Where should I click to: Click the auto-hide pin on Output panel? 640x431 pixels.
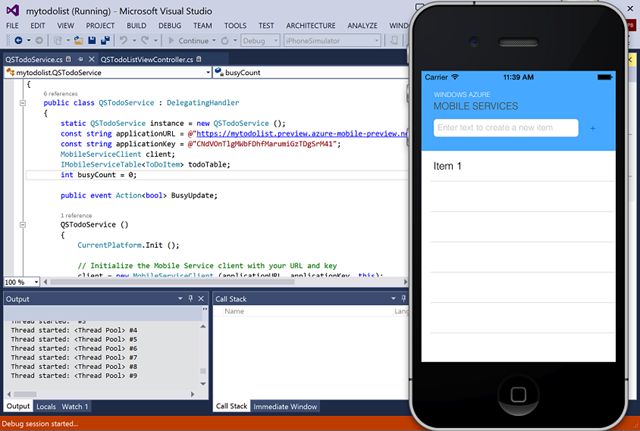pos(191,299)
